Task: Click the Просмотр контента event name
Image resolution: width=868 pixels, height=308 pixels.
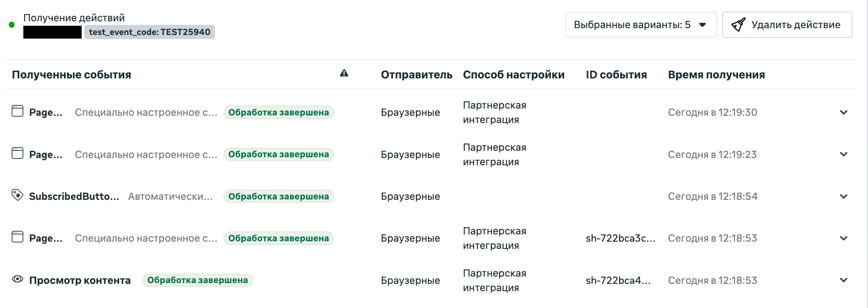Action: (x=80, y=280)
